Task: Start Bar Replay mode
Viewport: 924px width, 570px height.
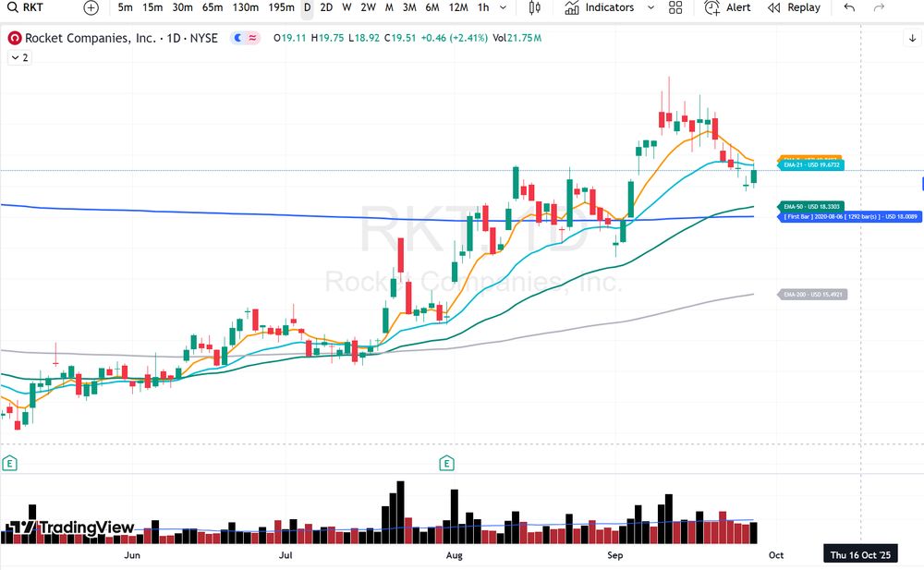Action: pyautogui.click(x=795, y=7)
